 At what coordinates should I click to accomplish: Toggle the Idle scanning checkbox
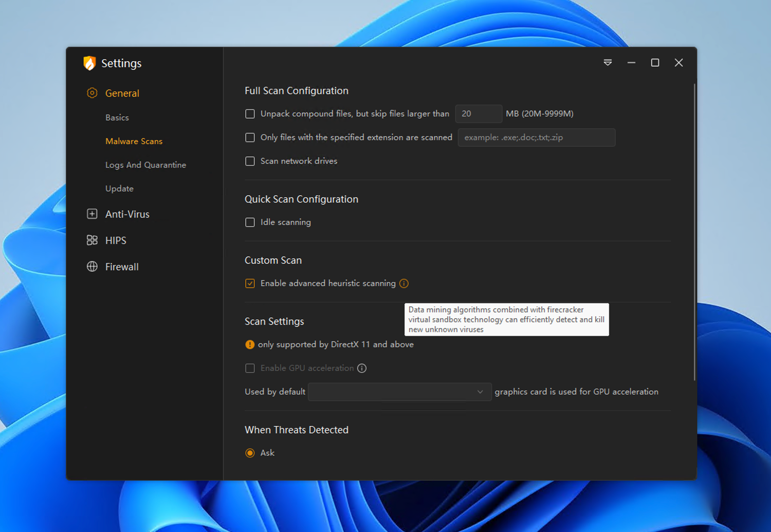point(250,222)
